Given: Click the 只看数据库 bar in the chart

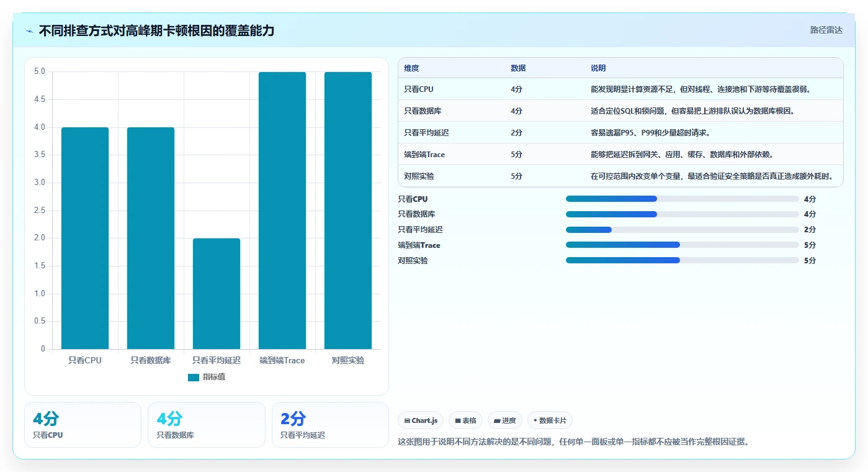Looking at the screenshot, I should (x=151, y=238).
